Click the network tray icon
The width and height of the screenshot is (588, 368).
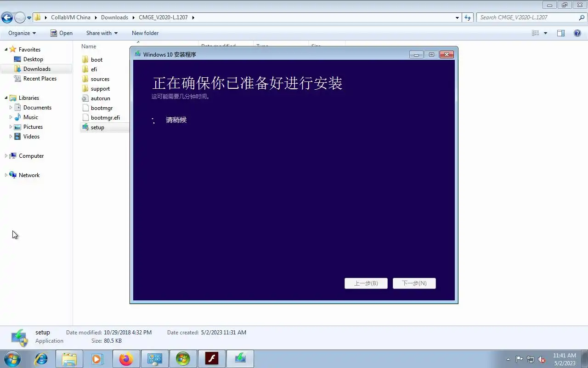pos(531,359)
